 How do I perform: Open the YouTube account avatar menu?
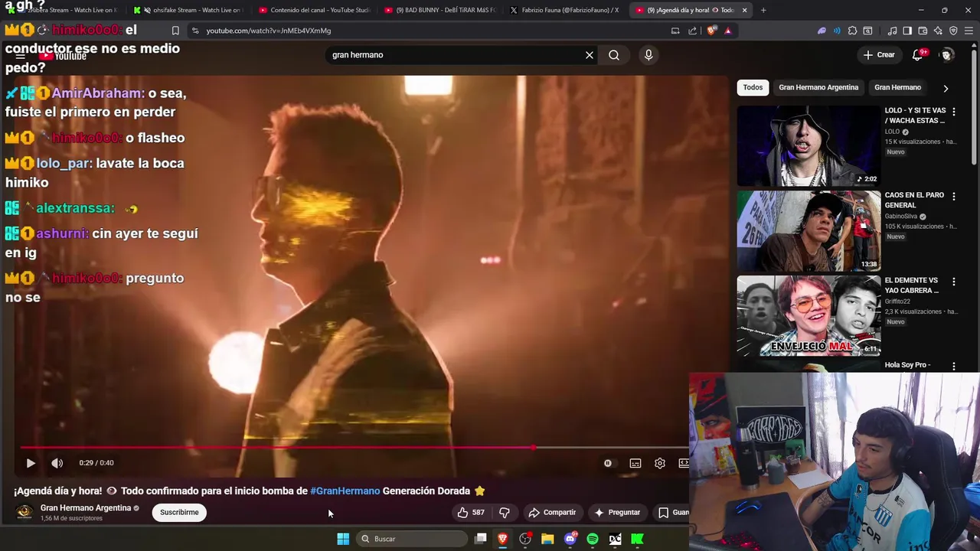pyautogui.click(x=947, y=55)
